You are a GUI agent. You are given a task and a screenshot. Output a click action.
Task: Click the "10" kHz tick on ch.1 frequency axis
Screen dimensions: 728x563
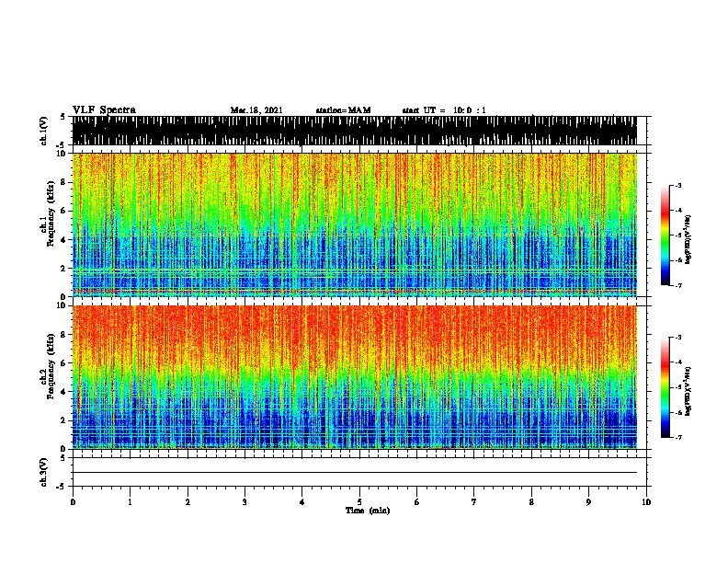point(63,154)
